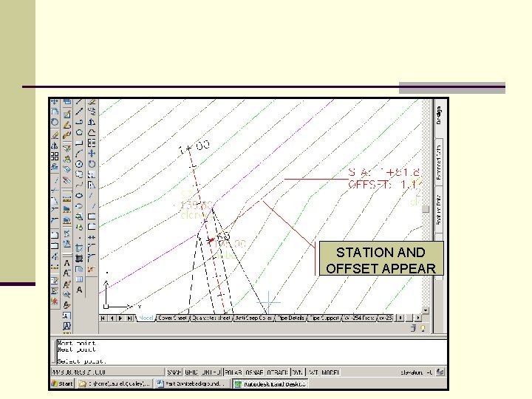Toggle OTRACK in status bar

278,372
